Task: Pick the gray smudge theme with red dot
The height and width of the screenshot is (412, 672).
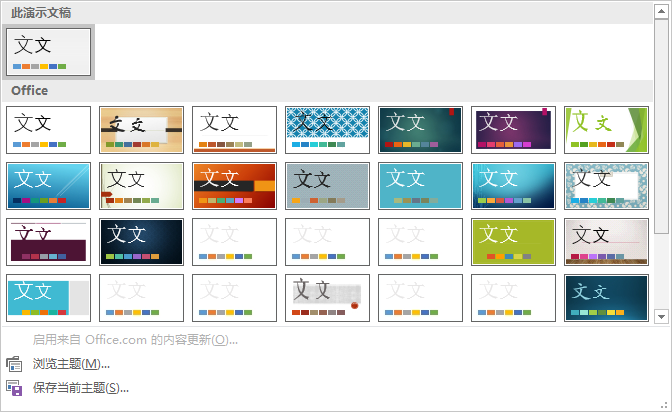Action: [x=327, y=298]
